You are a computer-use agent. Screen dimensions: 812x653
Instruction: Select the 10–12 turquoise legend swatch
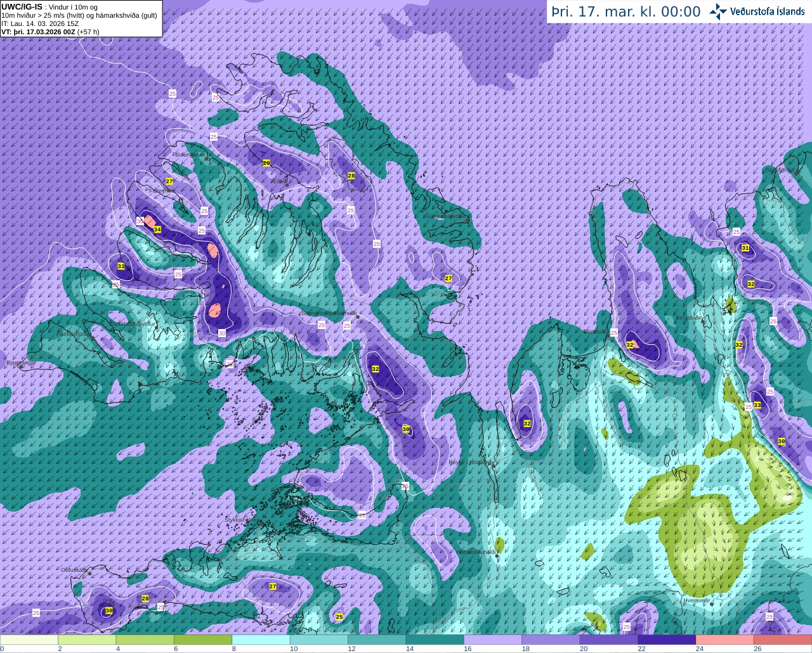coord(319,640)
